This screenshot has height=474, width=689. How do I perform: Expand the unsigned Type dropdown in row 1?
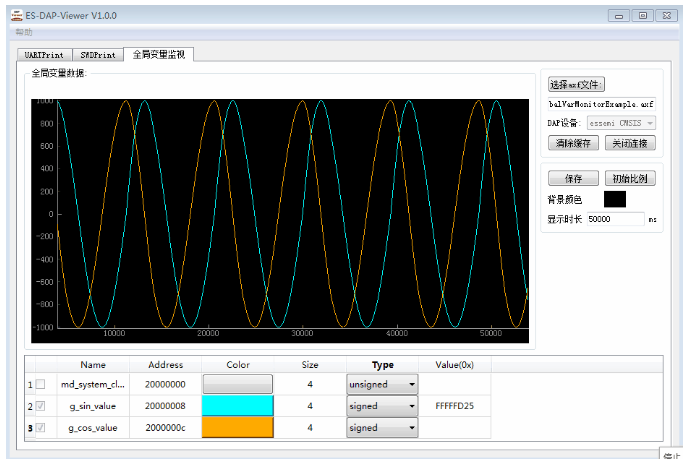click(382, 384)
